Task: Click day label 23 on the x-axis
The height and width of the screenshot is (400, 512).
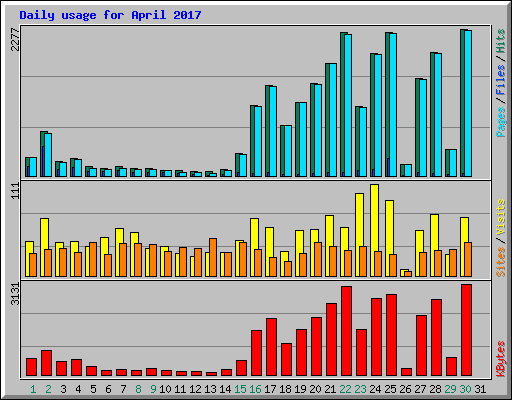Action: (360, 389)
